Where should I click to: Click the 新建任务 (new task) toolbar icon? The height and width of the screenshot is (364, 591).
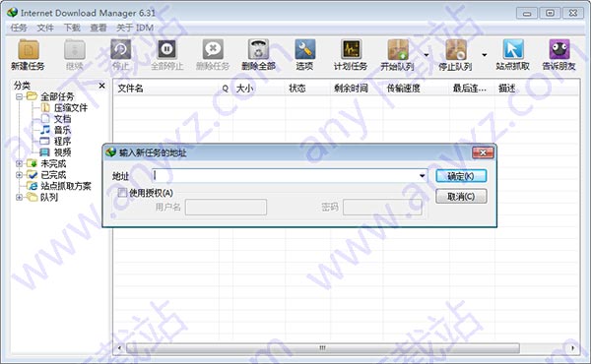pos(29,50)
